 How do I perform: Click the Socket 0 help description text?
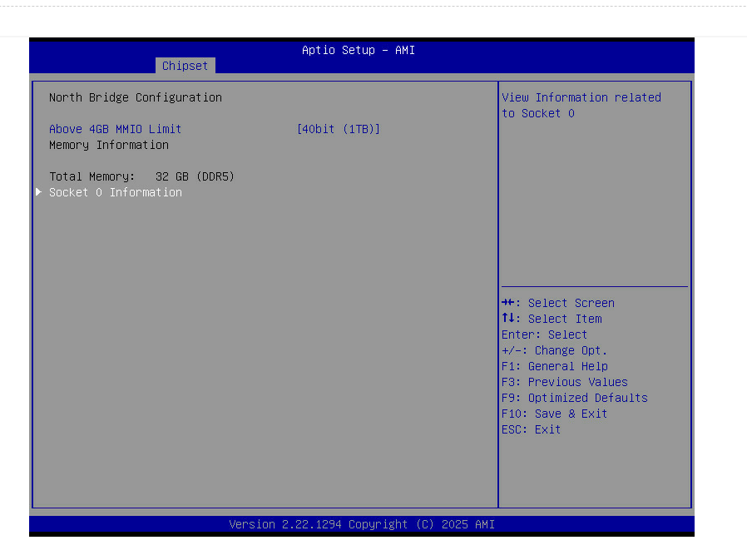[x=581, y=105]
